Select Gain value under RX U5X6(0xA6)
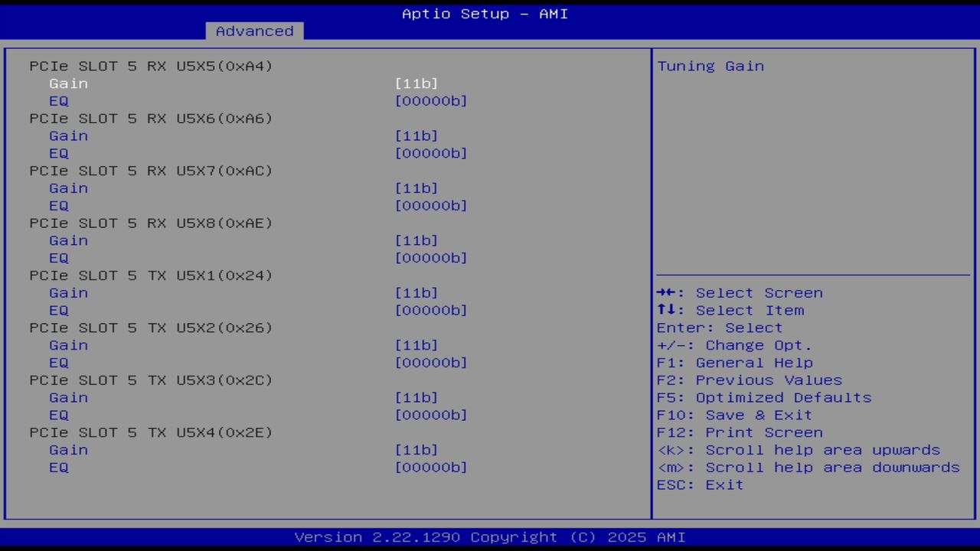 point(416,136)
